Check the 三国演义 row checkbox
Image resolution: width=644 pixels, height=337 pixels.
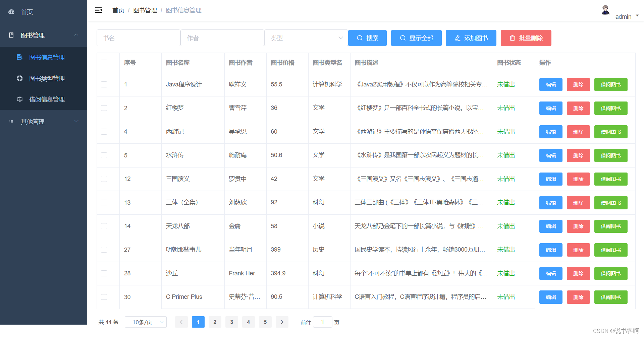[x=104, y=179]
